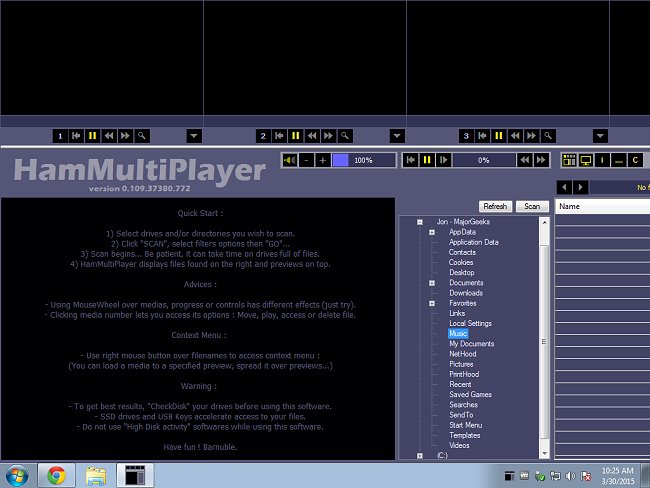
Task: Fast forward all previews globally
Action: 541,160
